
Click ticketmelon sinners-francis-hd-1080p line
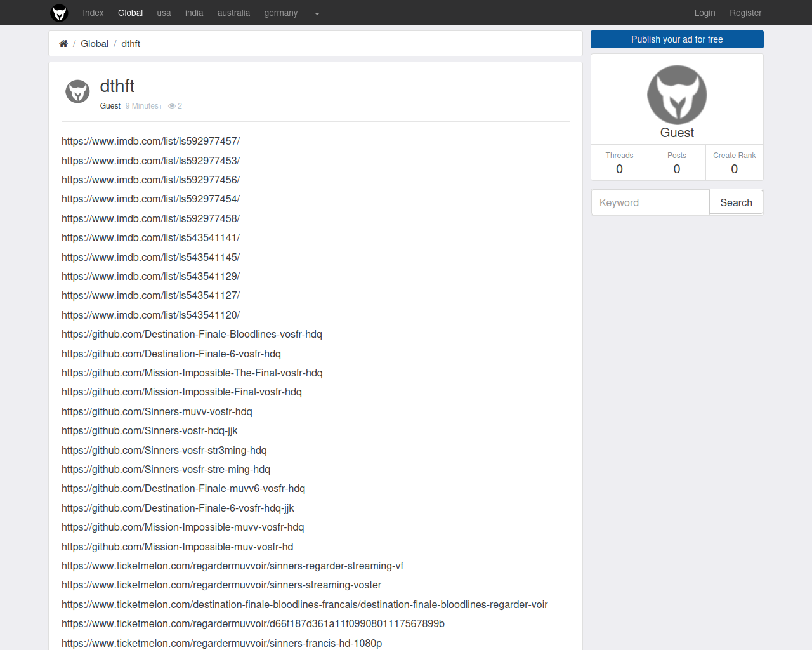point(222,643)
